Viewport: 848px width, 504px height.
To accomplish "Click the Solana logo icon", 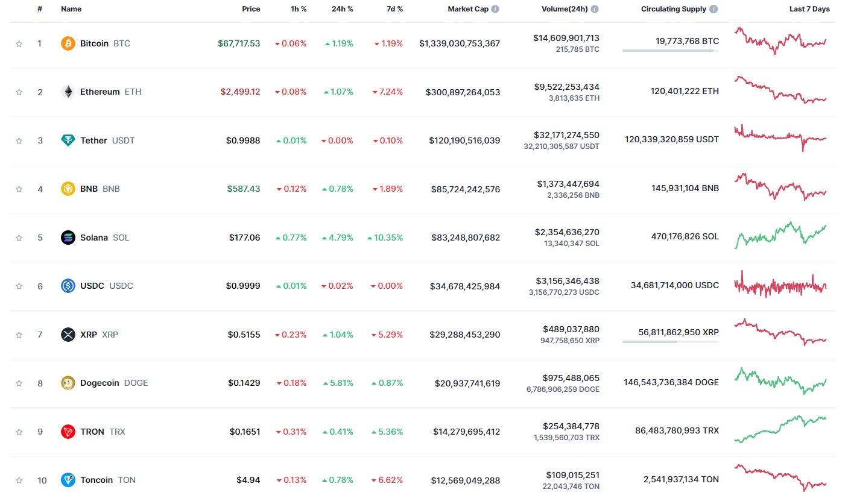I will [x=68, y=238].
